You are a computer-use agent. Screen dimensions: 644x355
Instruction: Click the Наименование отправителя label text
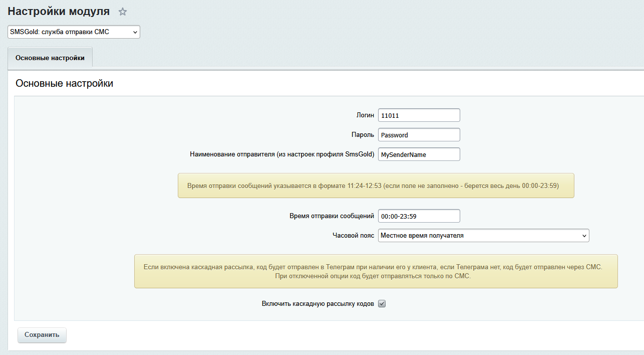[282, 154]
